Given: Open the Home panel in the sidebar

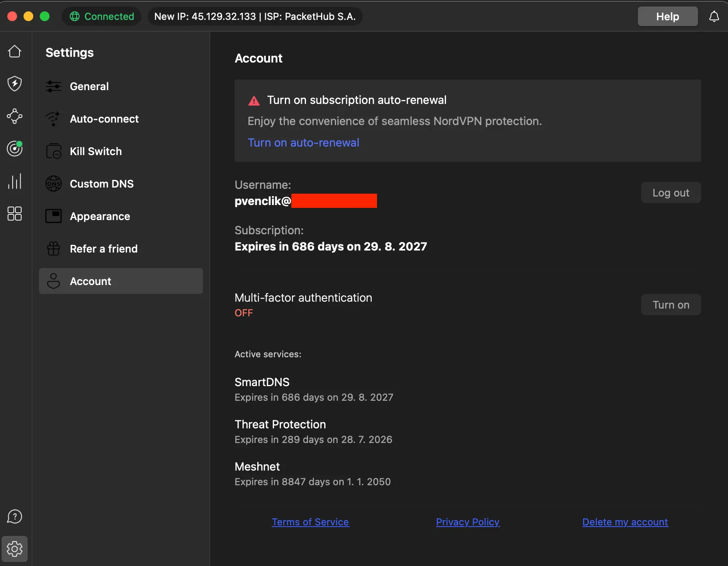Looking at the screenshot, I should tap(15, 52).
